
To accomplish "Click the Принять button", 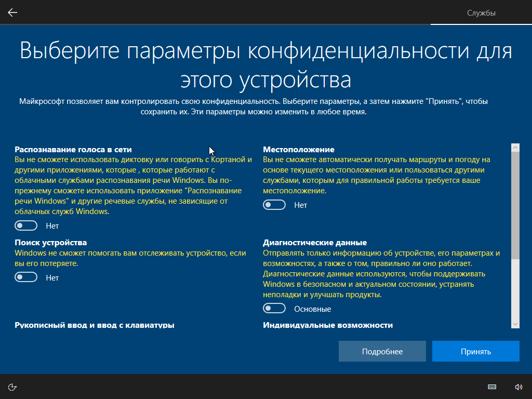I will [475, 351].
